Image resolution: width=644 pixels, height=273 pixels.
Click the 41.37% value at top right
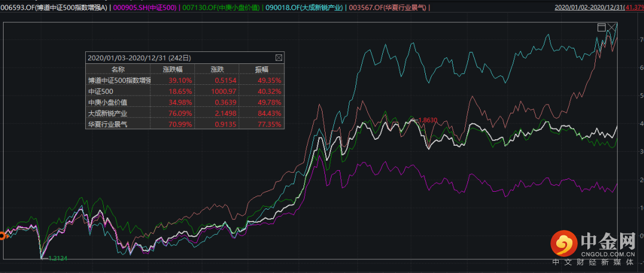[x=634, y=7]
